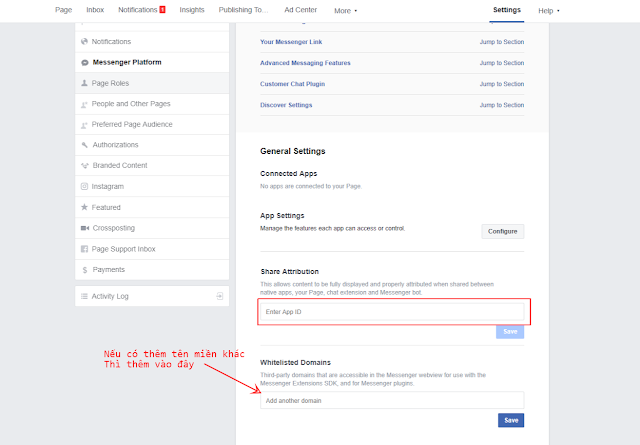This screenshot has height=445, width=640.
Task: Click the Messenger Platform chat bubble icon
Action: tap(84, 62)
